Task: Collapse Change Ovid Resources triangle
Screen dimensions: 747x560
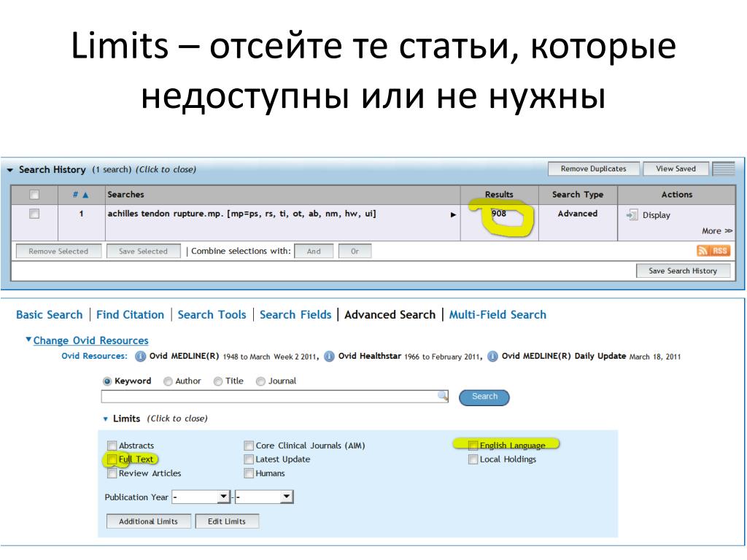Action: [28, 340]
